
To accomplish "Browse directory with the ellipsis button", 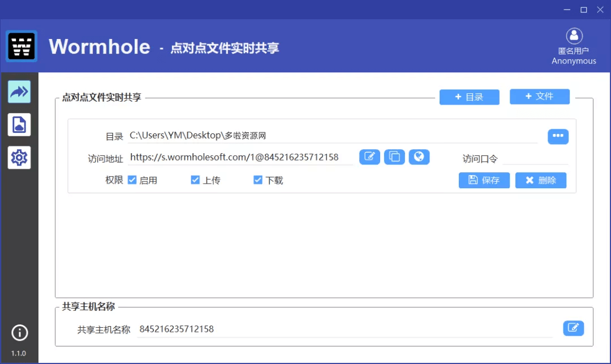I will pyautogui.click(x=558, y=136).
